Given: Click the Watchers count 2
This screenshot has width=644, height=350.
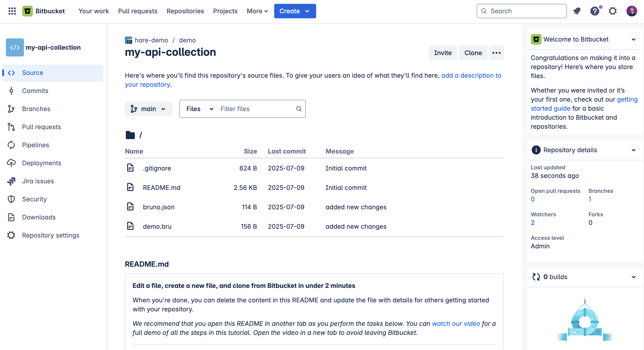Looking at the screenshot, I should tap(533, 223).
